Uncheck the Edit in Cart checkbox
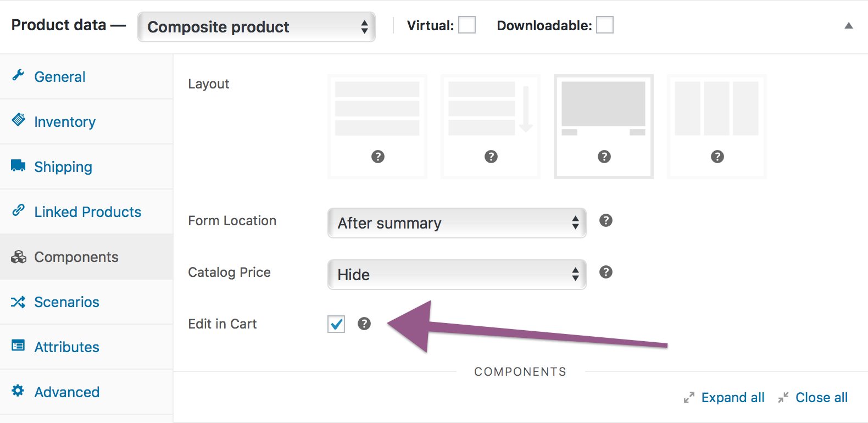This screenshot has height=423, width=868. pos(336,324)
